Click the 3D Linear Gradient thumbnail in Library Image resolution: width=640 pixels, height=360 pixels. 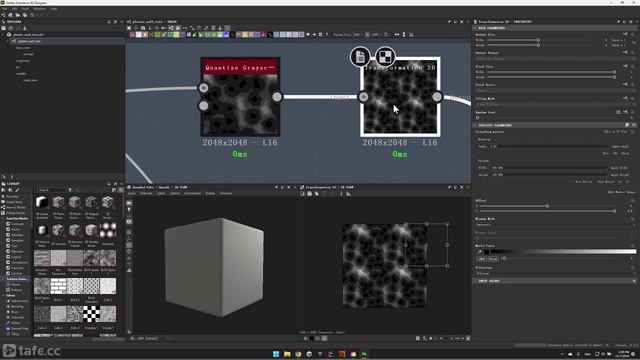42,202
